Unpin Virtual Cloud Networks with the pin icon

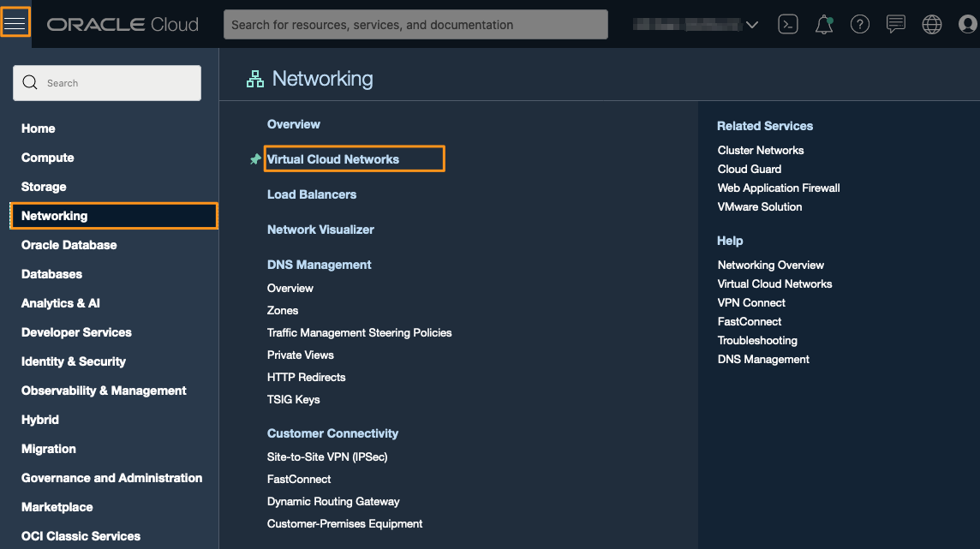254,158
